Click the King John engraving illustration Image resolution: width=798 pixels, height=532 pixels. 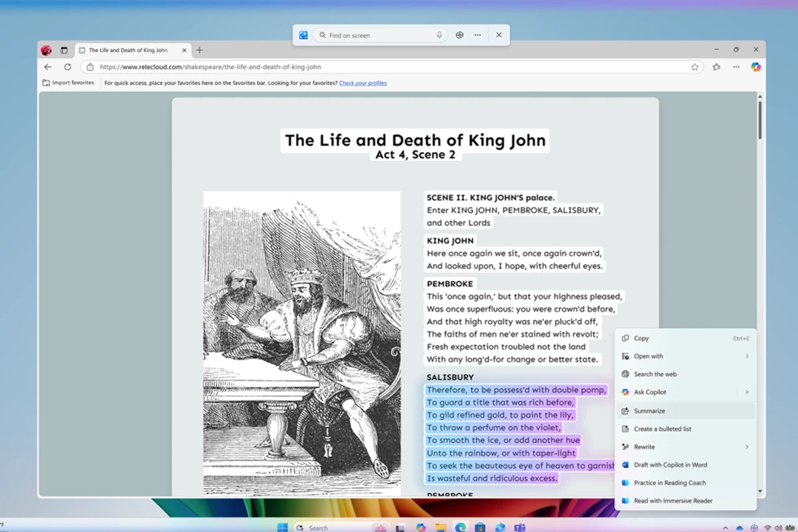tap(302, 344)
